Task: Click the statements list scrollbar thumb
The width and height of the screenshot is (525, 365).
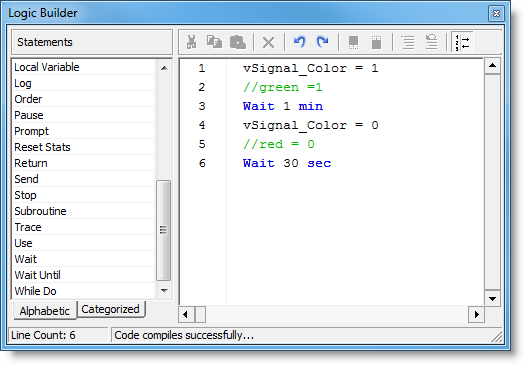Action: 163,230
